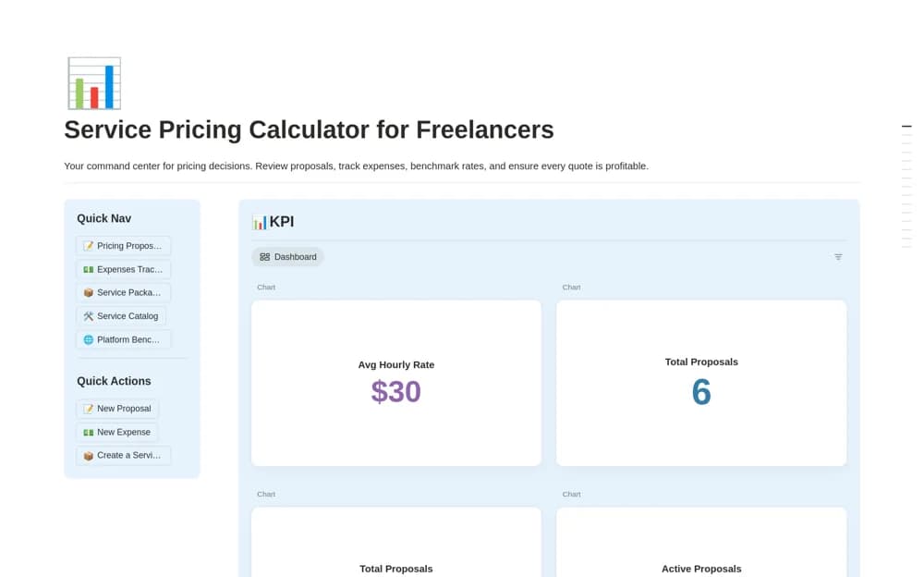The height and width of the screenshot is (577, 924).
Task: Click the Chart label above Avg Hourly Rate
Action: pyautogui.click(x=266, y=288)
